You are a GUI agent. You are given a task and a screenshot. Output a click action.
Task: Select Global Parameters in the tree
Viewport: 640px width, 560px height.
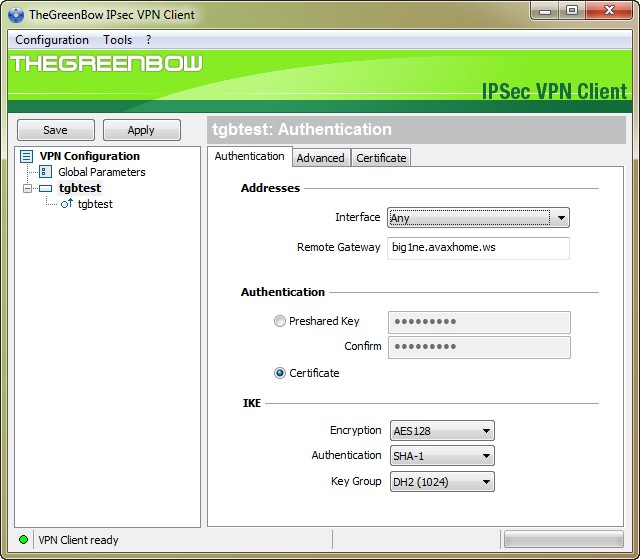click(x=102, y=172)
